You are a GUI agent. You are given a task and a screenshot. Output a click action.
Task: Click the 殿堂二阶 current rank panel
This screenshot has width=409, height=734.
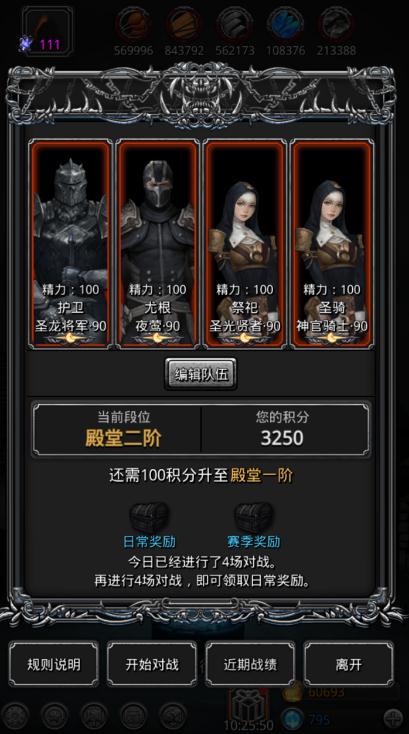click(117, 429)
